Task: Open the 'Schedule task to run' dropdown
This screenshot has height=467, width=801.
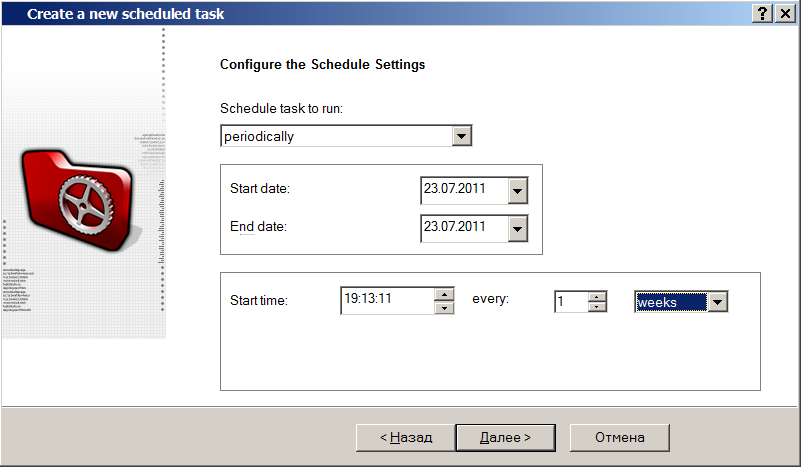Action: (x=461, y=136)
